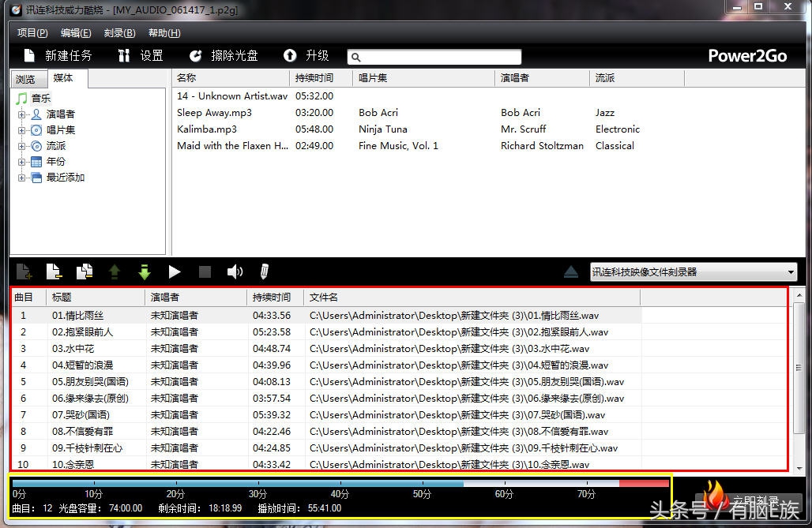This screenshot has width=812, height=528.
Task: Click the Add File icon
Action: click(24, 271)
